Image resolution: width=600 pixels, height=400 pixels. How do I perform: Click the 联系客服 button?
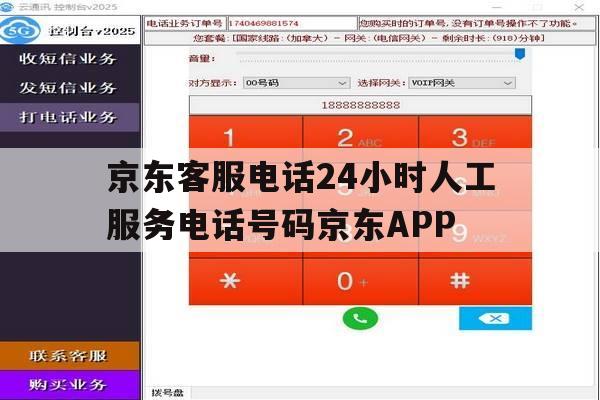coord(69,356)
